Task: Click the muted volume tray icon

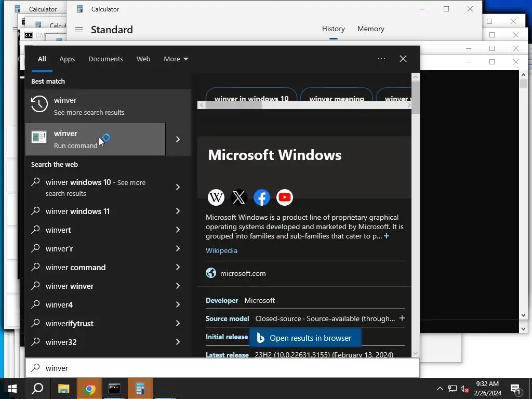Action: (465, 389)
